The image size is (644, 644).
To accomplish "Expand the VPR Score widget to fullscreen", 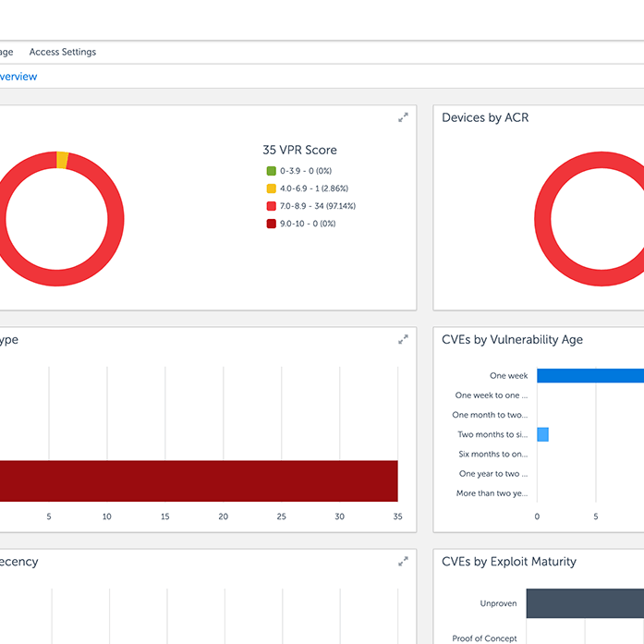I will (403, 117).
